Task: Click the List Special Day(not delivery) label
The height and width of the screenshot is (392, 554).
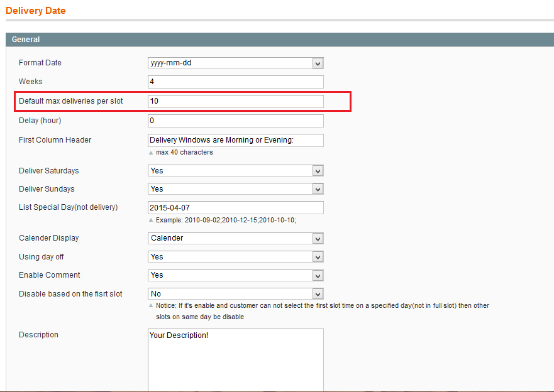Action: click(x=68, y=207)
